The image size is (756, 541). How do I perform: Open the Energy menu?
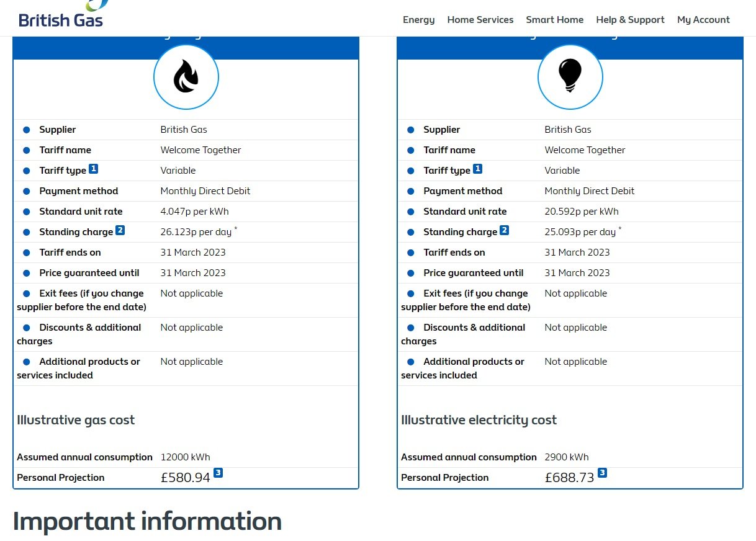[x=418, y=20]
